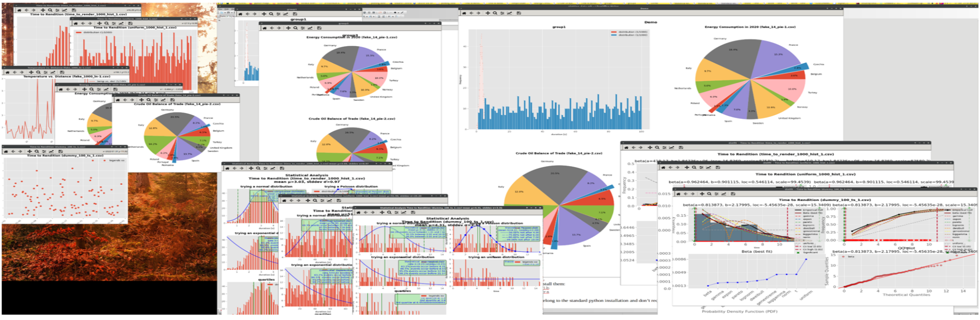Select Zoom magnifier in the Demo window toolbar
This screenshot has width=980, height=320.
pos(495,13)
